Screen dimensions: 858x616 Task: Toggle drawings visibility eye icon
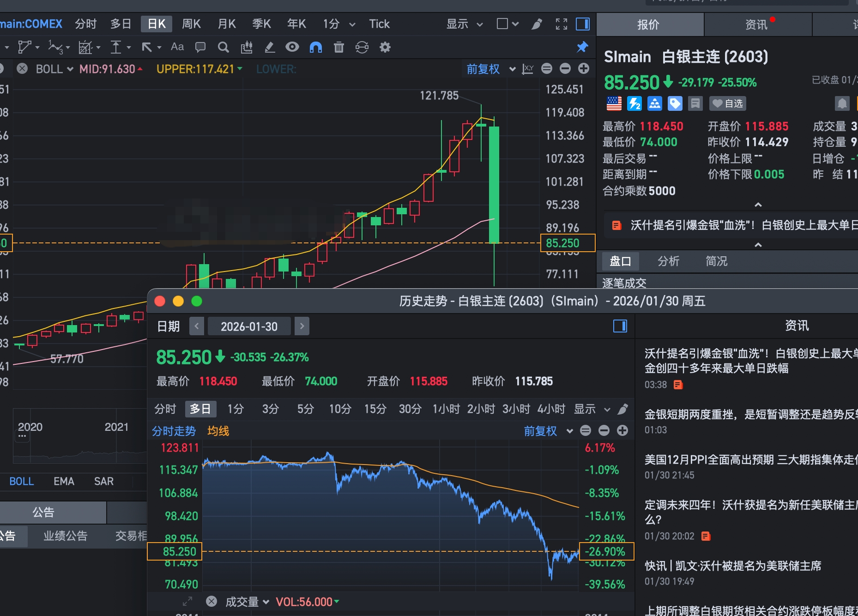click(x=292, y=47)
